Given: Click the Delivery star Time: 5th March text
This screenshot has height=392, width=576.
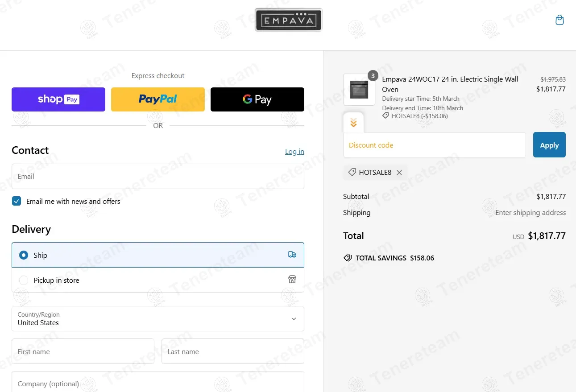Looking at the screenshot, I should tap(421, 99).
